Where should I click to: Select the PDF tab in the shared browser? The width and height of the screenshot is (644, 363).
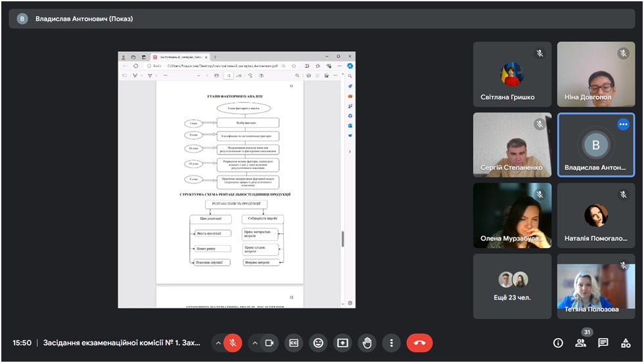click(x=179, y=57)
